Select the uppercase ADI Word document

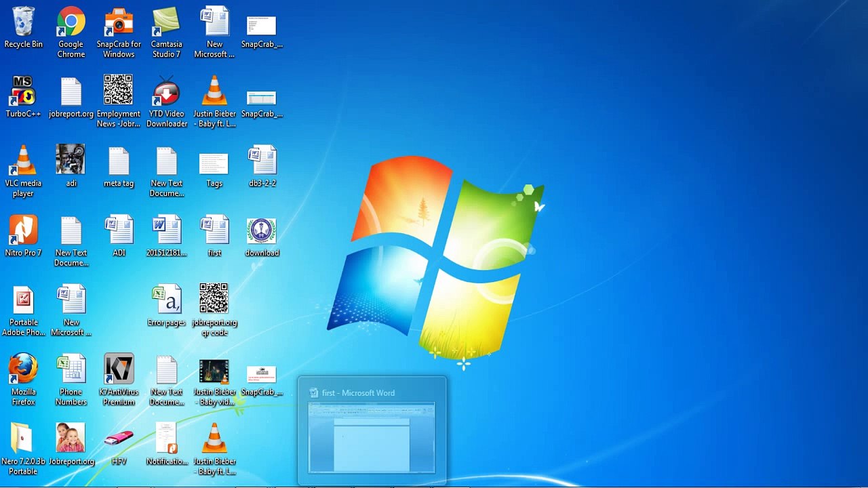[119, 237]
